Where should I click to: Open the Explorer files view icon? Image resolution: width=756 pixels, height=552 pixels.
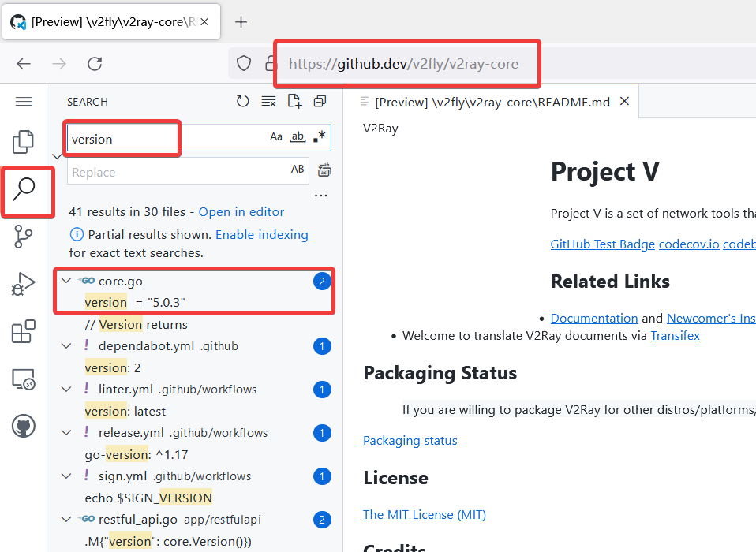click(x=24, y=142)
